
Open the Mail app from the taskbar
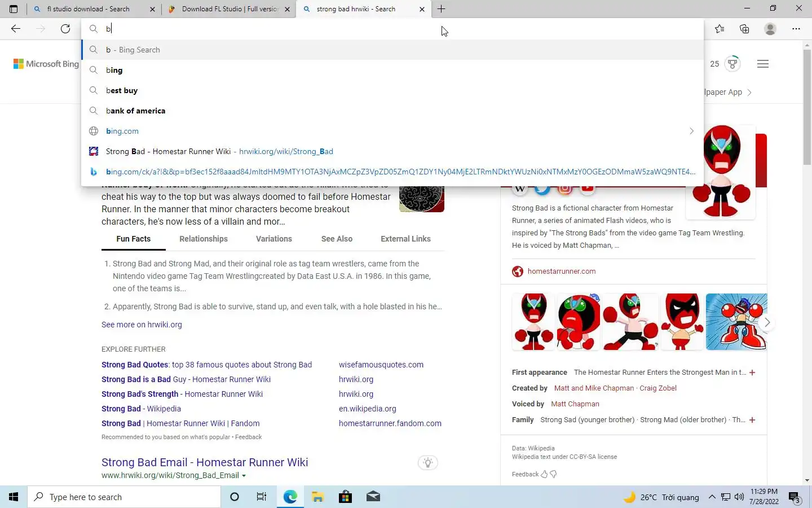tap(373, 497)
